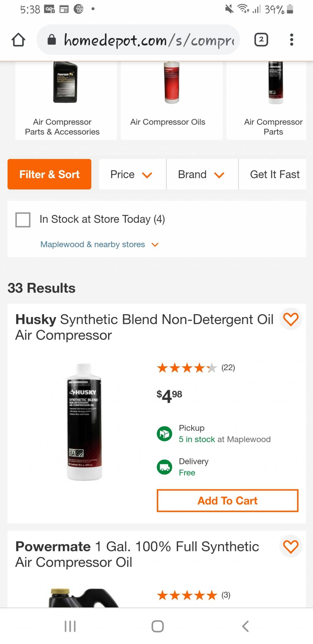Tap the browser home icon
This screenshot has width=313, height=644.
click(18, 40)
